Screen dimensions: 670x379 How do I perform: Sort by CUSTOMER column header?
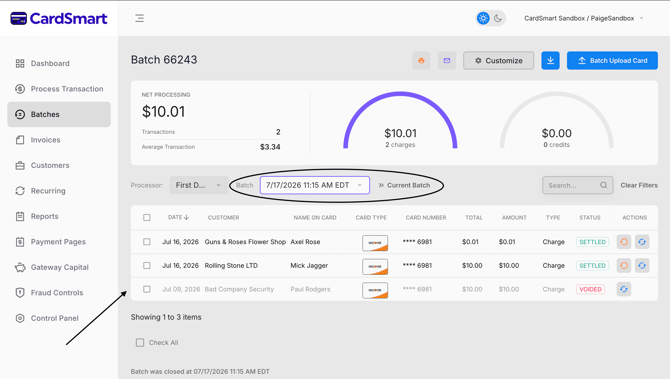click(x=223, y=217)
